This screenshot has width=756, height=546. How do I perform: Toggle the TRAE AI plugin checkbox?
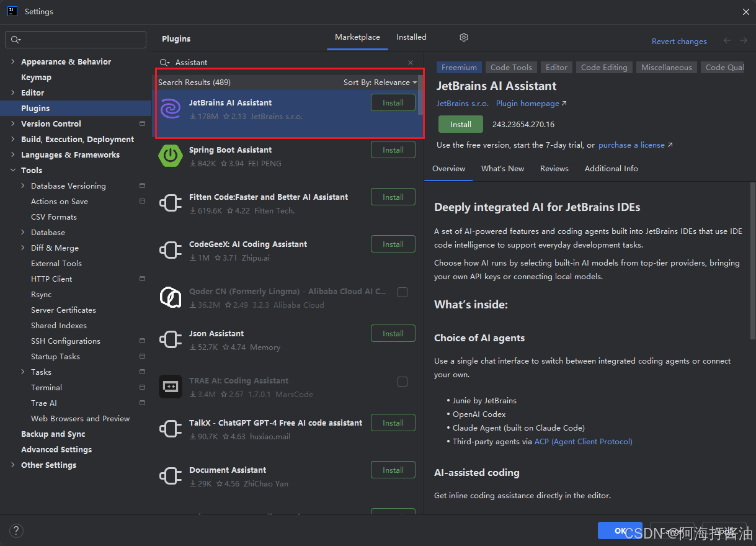pos(402,382)
